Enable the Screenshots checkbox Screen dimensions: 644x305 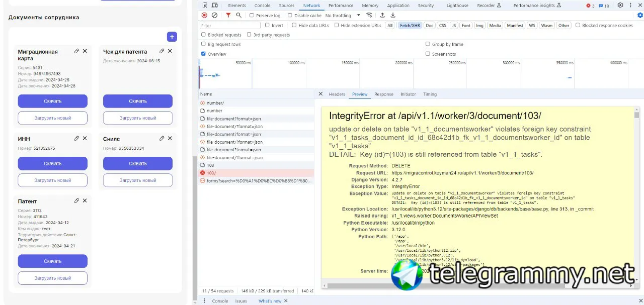428,54
